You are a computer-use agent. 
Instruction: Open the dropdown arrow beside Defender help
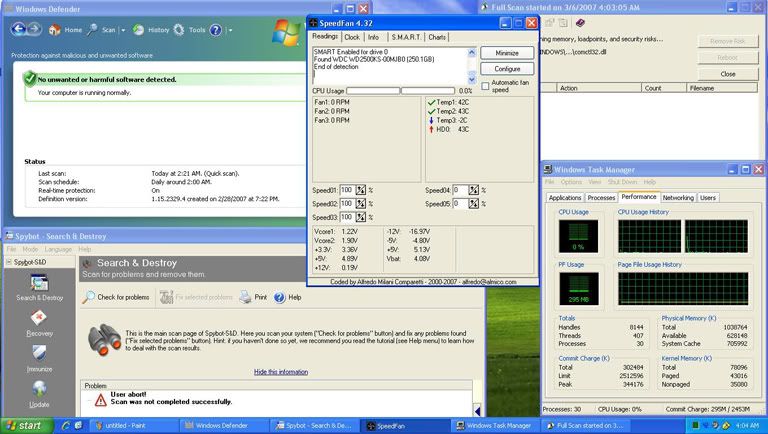coord(229,30)
